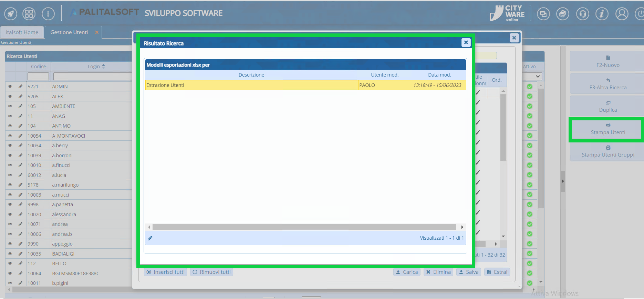644x299 pixels.
Task: Select the Gestione Utenti tab
Action: pyautogui.click(x=69, y=32)
